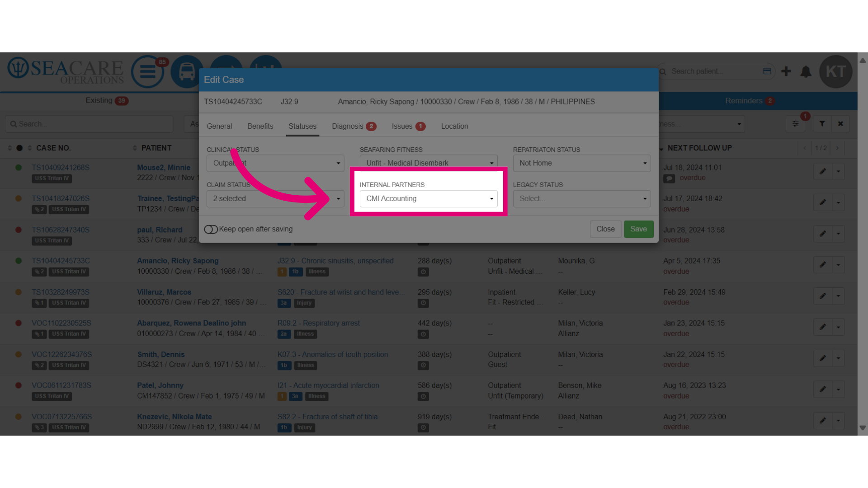Click clock icon under 295 day(s)
This screenshot has width=868, height=488.
(x=423, y=303)
